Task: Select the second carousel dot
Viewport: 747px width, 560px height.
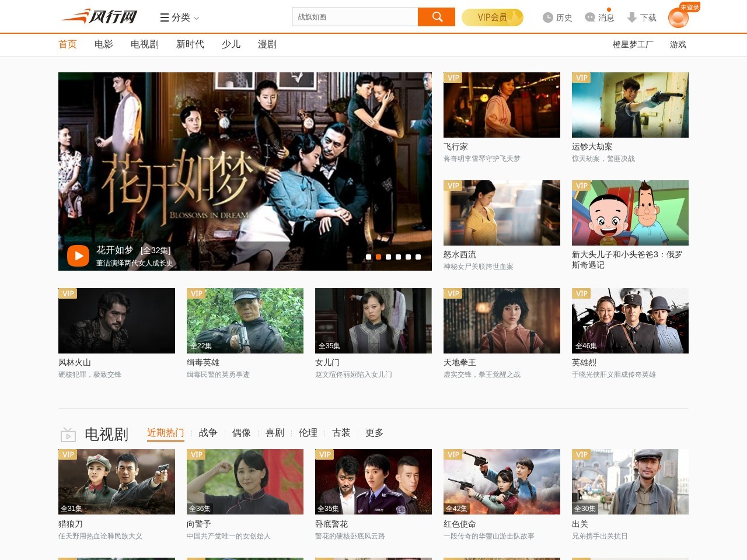Action: point(378,257)
